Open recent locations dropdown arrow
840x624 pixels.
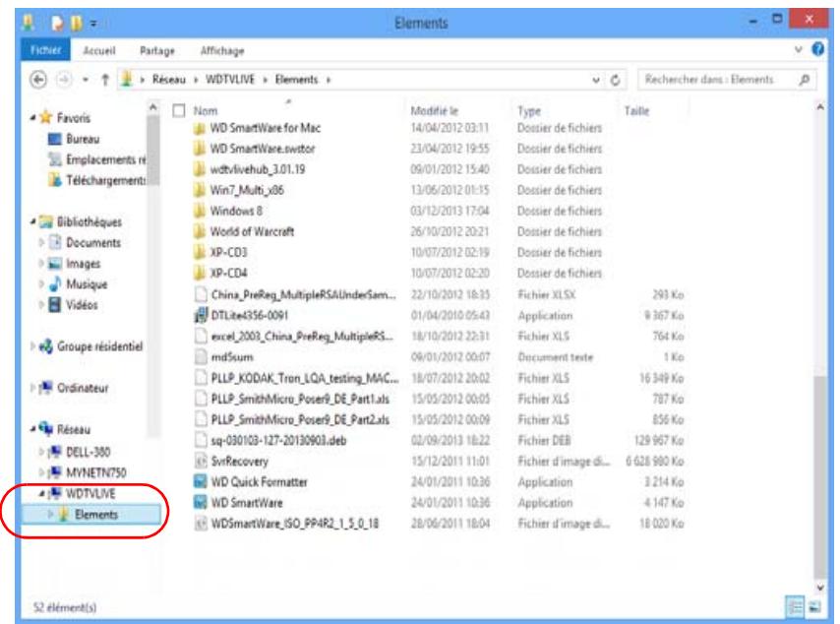86,80
